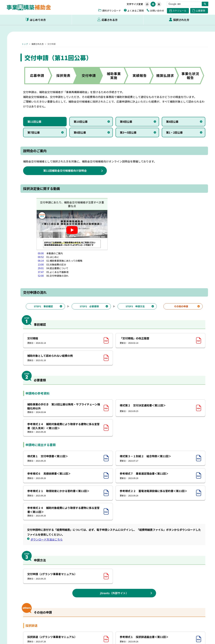The width and height of the screenshot is (215, 644).
Task: Open 第11回補助金交付候補者向け説明会 button
Action: point(65,171)
